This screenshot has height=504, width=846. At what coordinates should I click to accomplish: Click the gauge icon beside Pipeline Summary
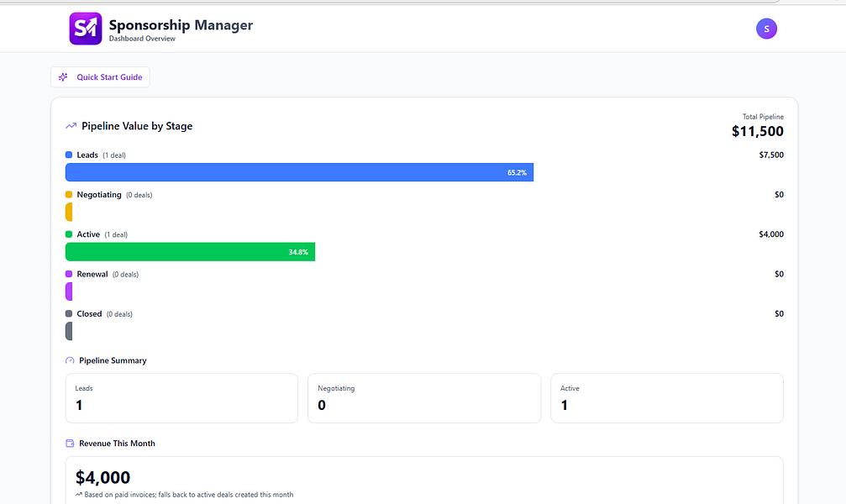click(70, 360)
